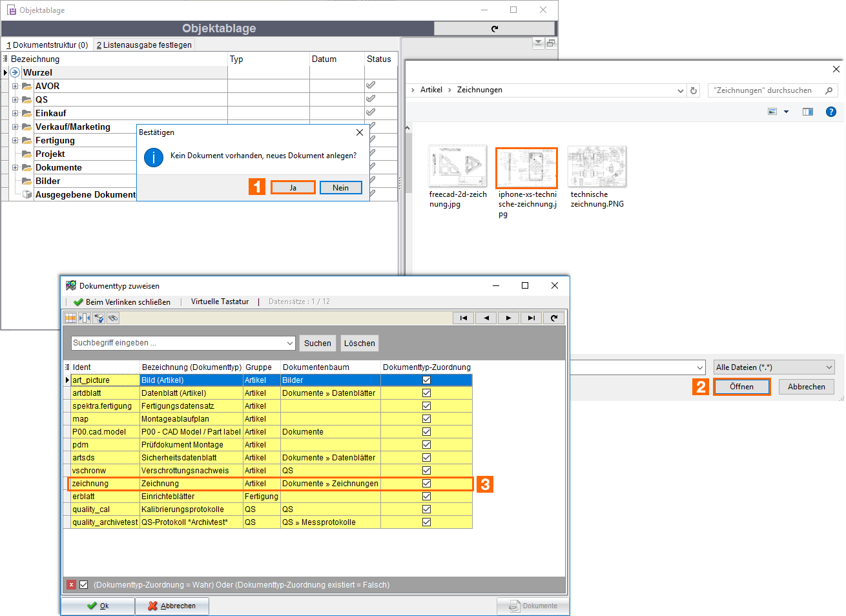The height and width of the screenshot is (616, 846).
Task: Toggle Beim Verlinken schließen option
Action: (122, 302)
